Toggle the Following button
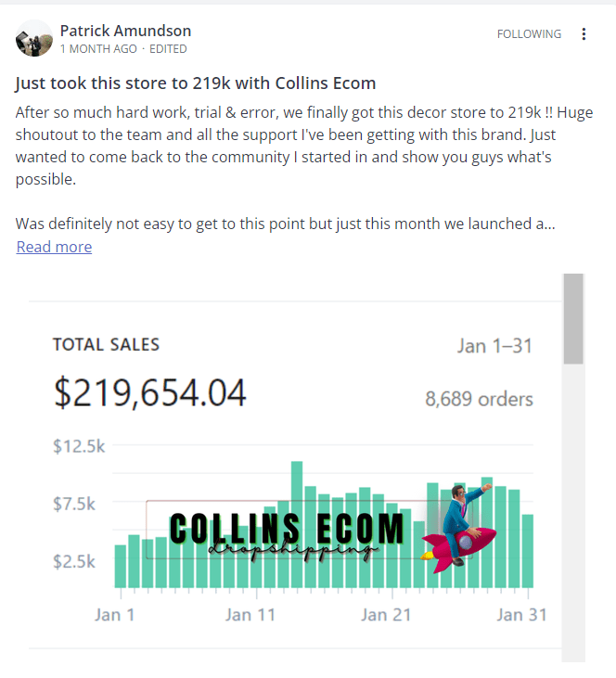The image size is (616, 678). pyautogui.click(x=529, y=34)
